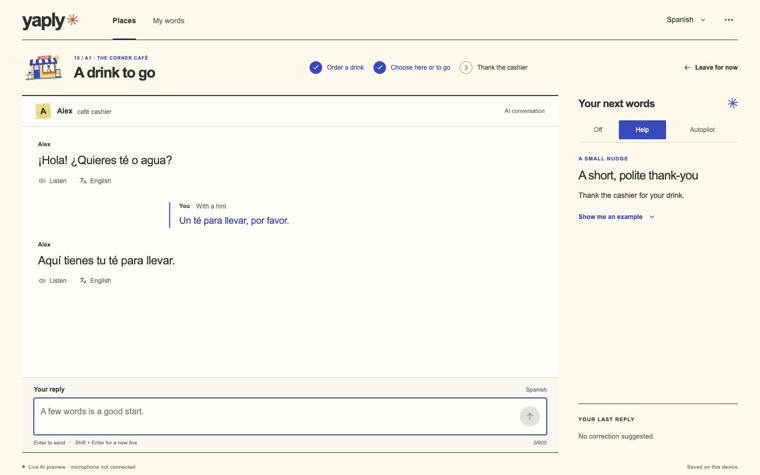The image size is (760, 475).
Task: Listen to the ¡Hola! message
Action: (52, 181)
